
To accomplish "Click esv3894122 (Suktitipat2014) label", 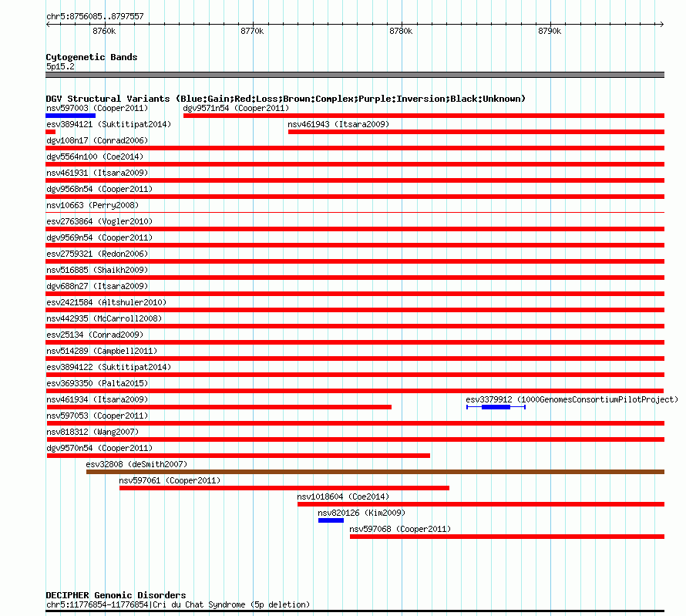I will tap(109, 367).
